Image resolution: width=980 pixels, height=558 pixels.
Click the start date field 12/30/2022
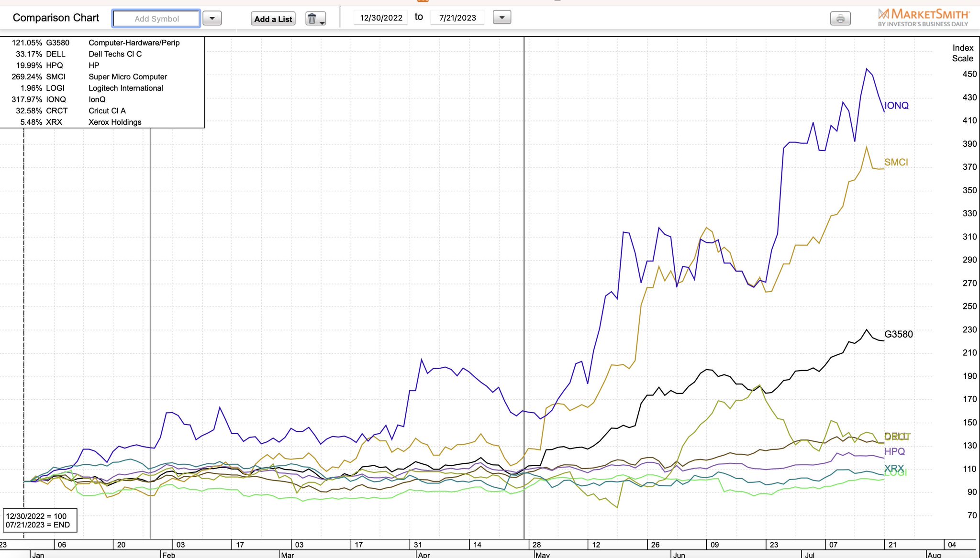click(381, 18)
